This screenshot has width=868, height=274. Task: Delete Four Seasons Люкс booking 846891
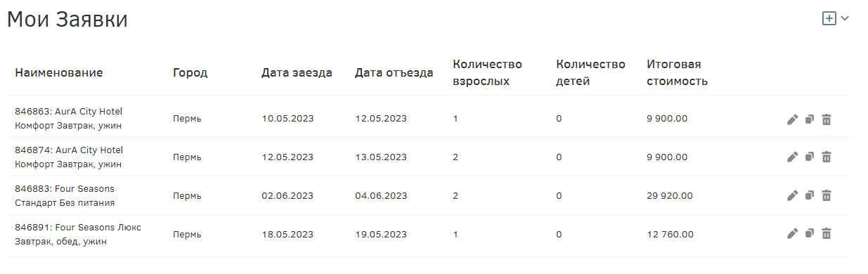pos(827,234)
